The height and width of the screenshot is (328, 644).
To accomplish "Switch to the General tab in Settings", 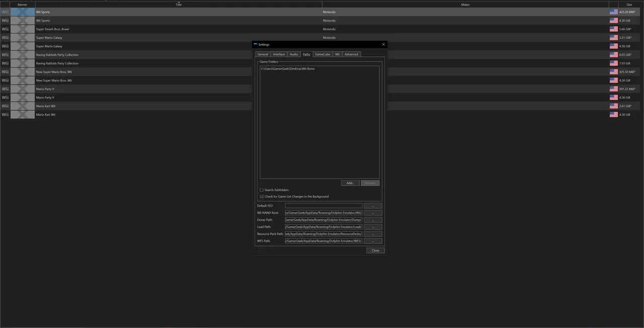I will click(263, 54).
